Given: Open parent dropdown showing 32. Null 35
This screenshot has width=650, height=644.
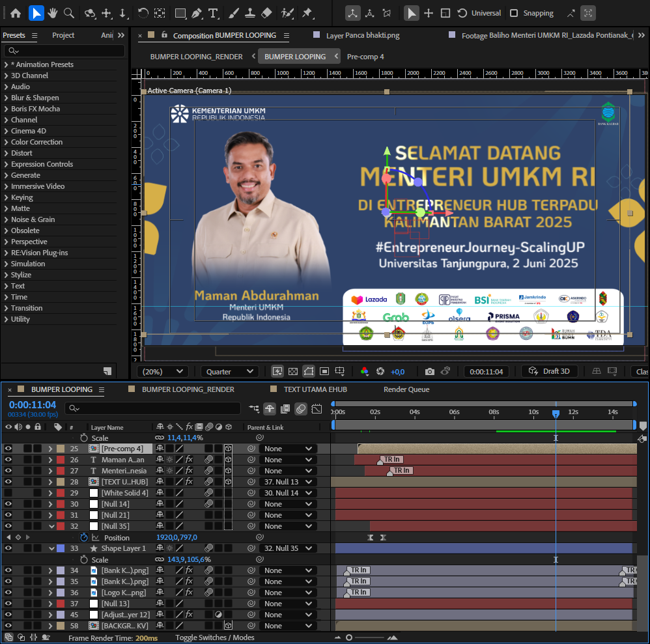Looking at the screenshot, I should (x=288, y=548).
